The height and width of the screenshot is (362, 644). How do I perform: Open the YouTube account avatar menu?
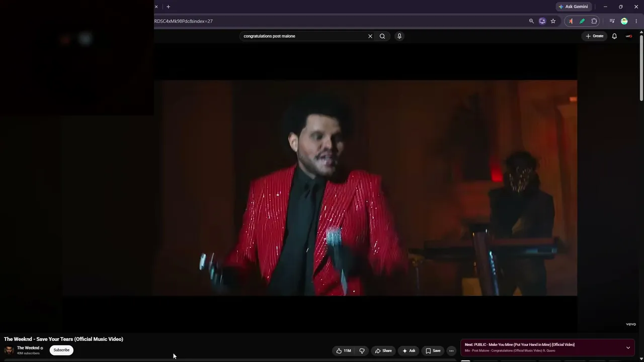[629, 36]
